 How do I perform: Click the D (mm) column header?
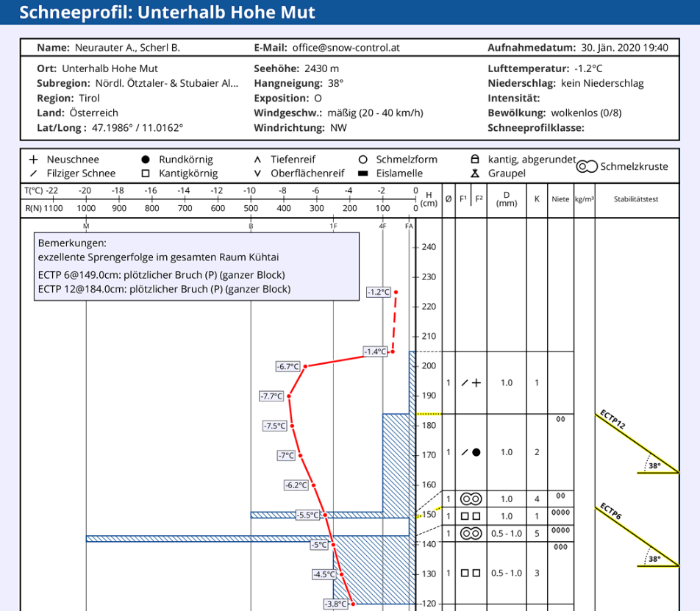(x=506, y=199)
